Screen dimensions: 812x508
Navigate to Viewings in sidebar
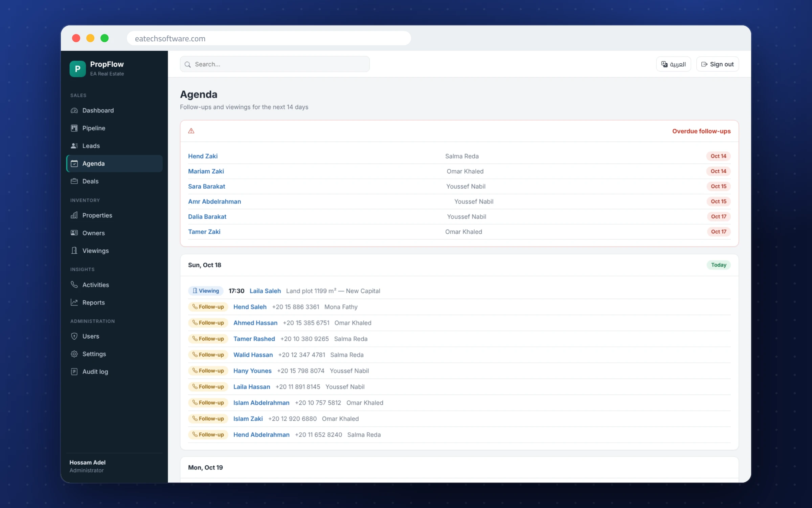click(114, 251)
